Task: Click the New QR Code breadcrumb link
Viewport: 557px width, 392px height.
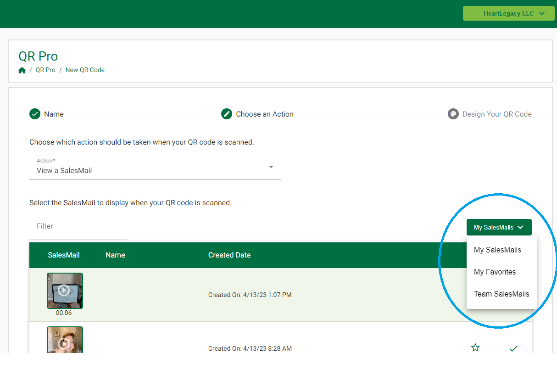Action: click(x=85, y=70)
